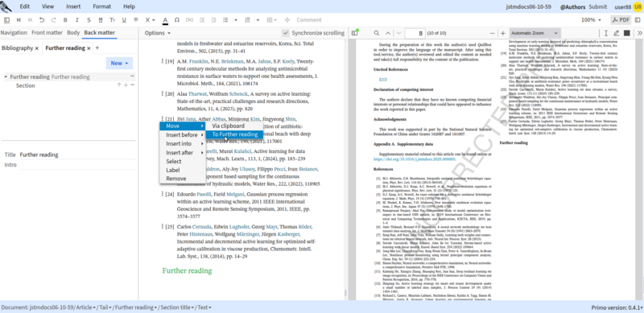Click the Intro input field
644x313 pixels.
click(x=76, y=165)
